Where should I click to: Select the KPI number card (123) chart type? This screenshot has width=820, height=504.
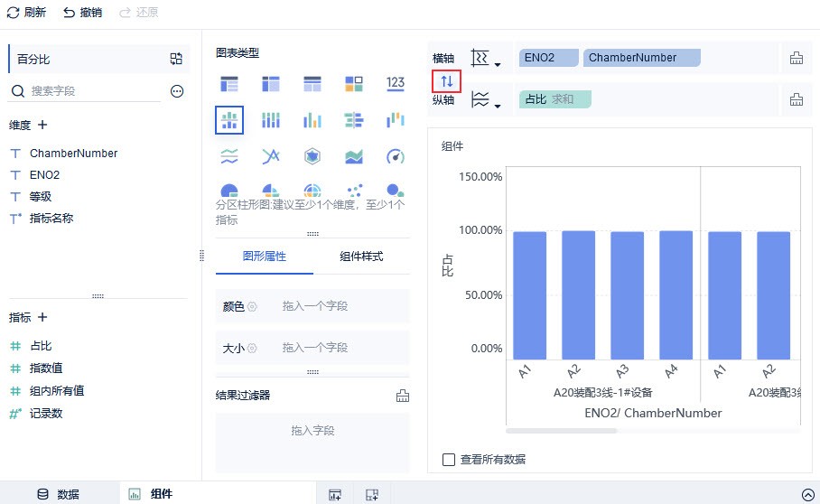point(395,84)
